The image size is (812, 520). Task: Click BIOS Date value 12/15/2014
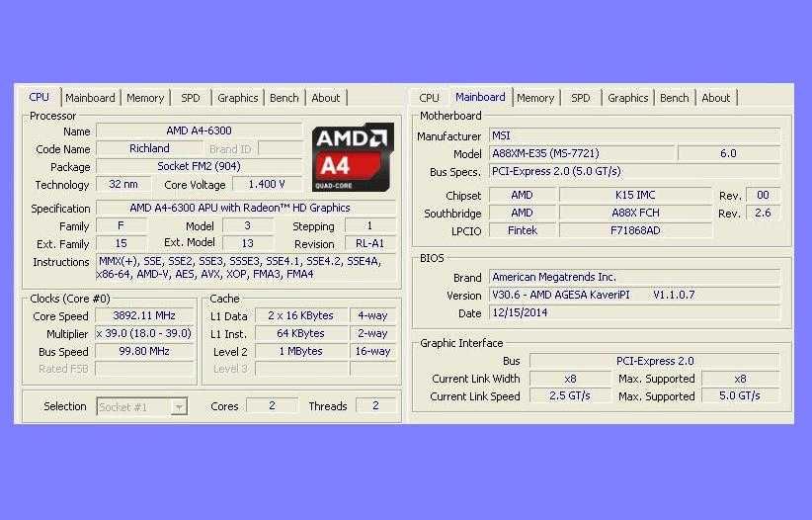634,312
